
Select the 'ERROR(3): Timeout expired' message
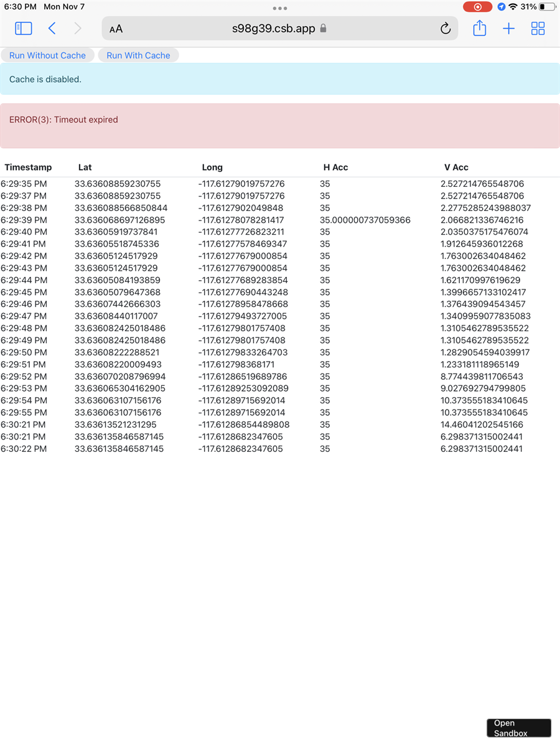click(63, 120)
